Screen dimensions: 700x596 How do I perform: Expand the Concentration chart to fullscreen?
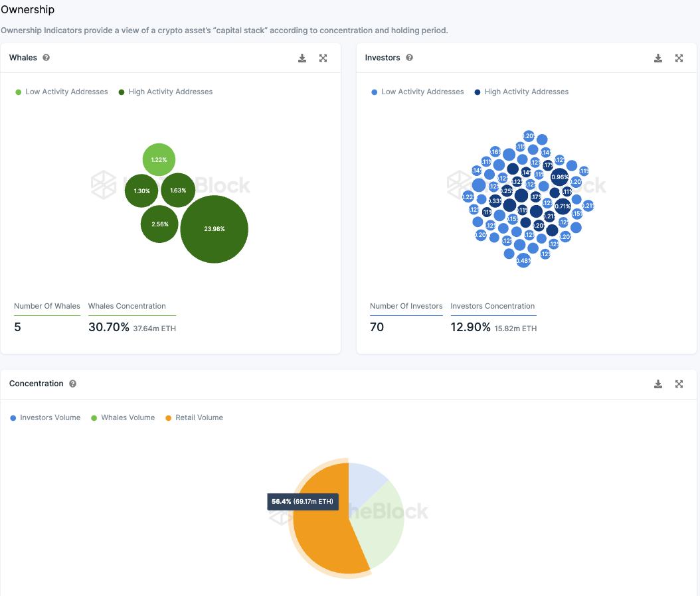click(679, 384)
